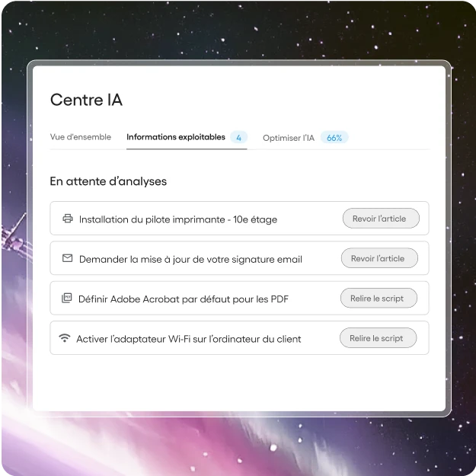Revoir l'article for email signature update
Screen dimensions: 476x476
(x=379, y=258)
